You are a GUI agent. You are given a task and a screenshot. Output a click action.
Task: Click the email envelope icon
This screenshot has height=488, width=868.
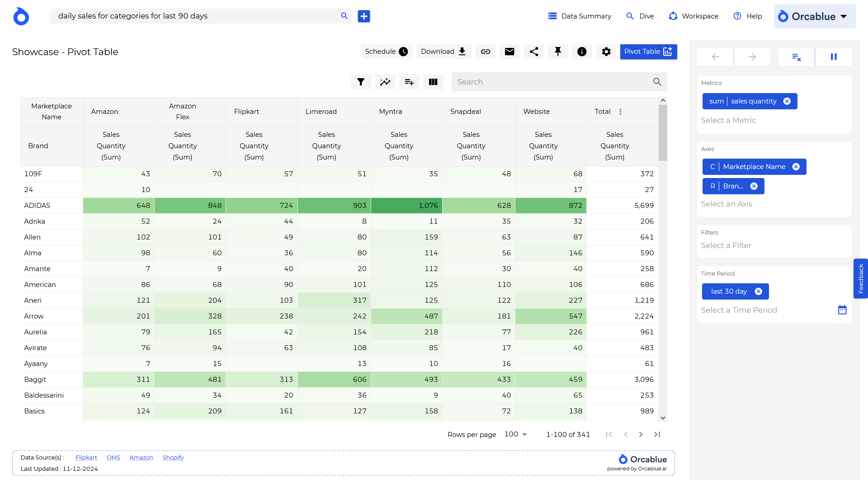509,52
